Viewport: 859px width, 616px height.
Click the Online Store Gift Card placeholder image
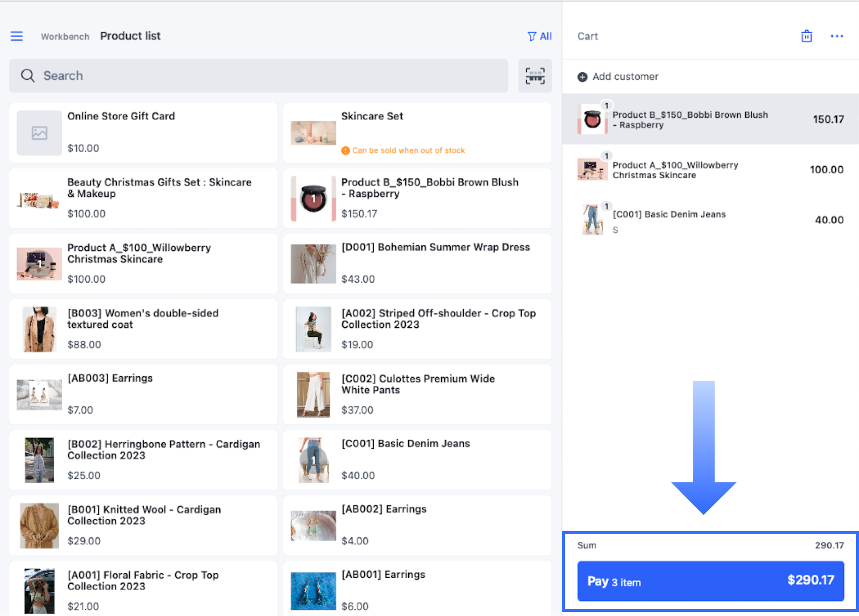39,133
